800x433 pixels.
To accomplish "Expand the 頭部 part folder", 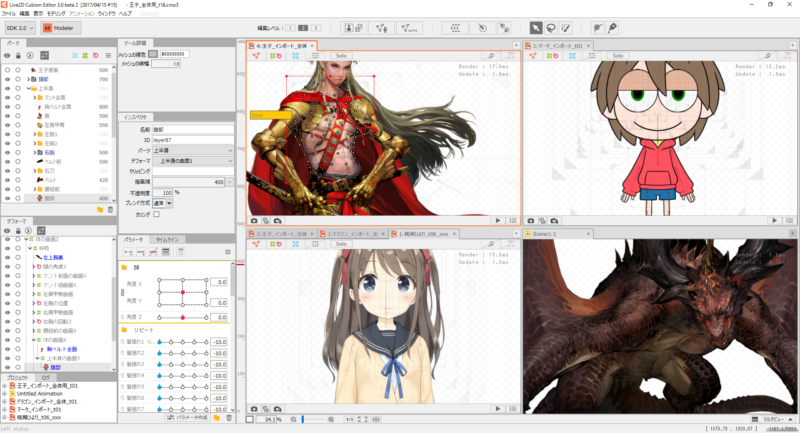I will (28, 79).
